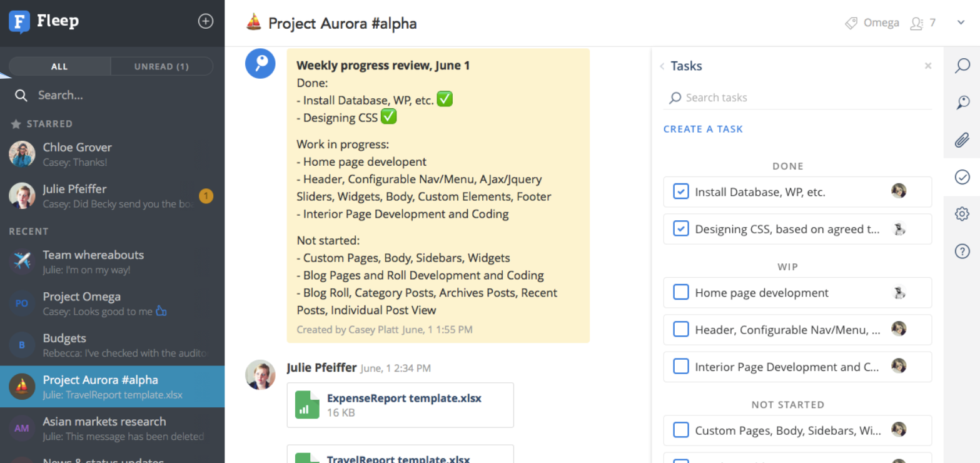The height and width of the screenshot is (463, 980).
Task: Open the files paperclip panel
Action: tap(962, 140)
